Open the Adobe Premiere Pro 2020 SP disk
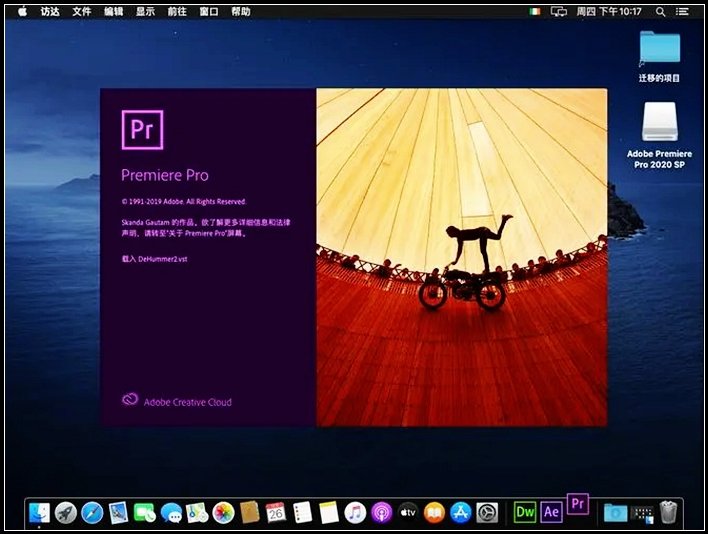Viewport: 708px width, 534px height. (660, 124)
